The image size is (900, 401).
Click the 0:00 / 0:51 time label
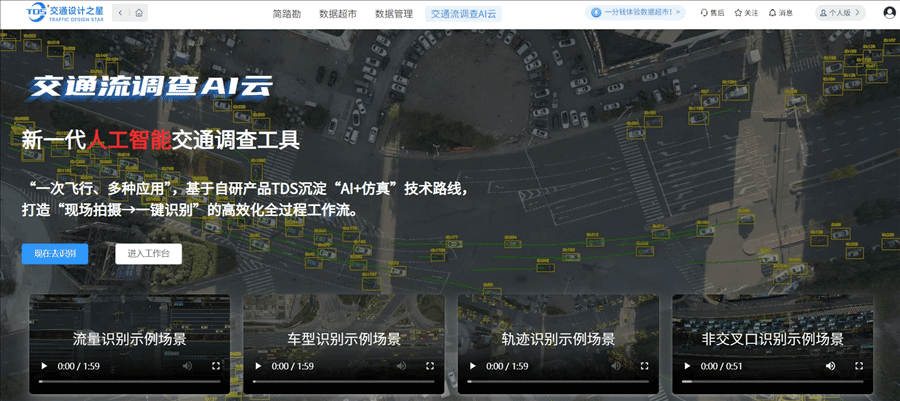[x=720, y=366]
